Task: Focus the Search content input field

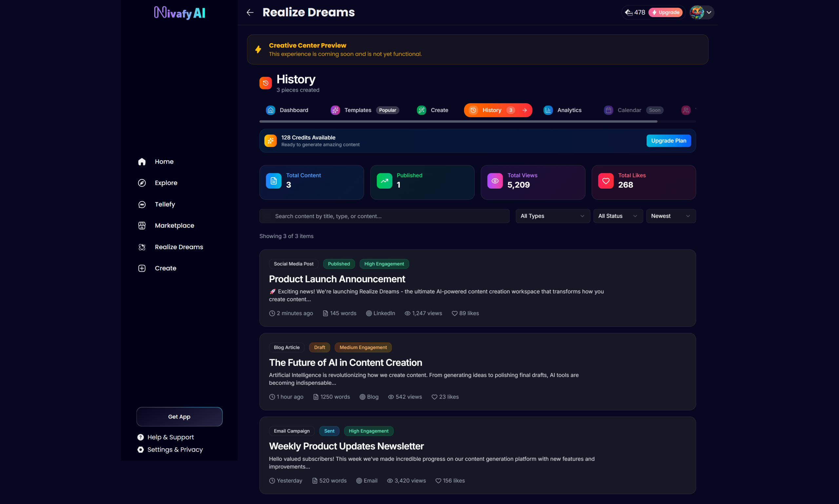Action: point(384,216)
